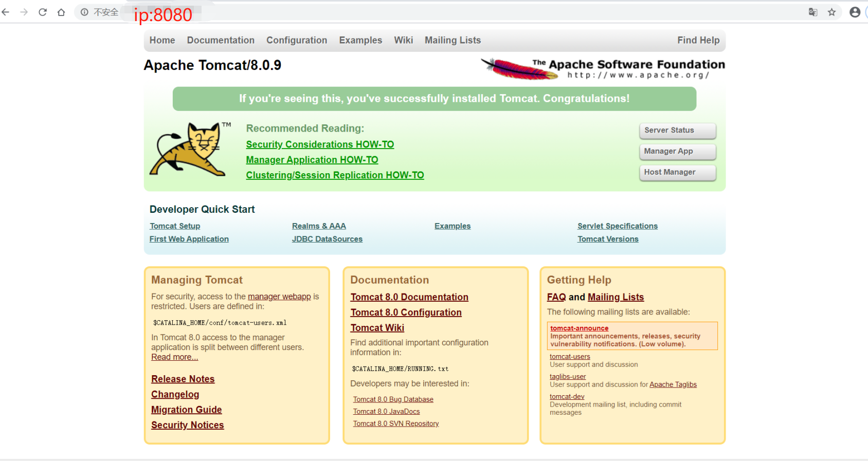Open Security Considerations HOW-TO link

click(320, 144)
